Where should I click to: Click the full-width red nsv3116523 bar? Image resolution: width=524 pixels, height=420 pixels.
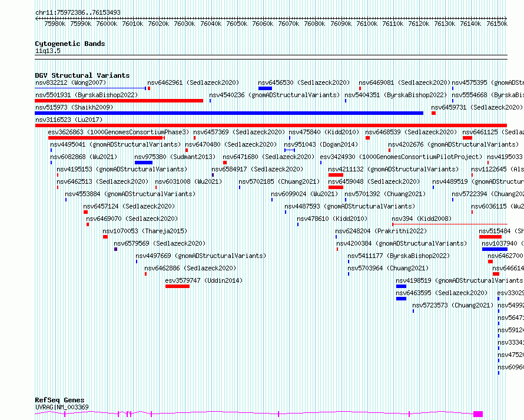click(271, 125)
